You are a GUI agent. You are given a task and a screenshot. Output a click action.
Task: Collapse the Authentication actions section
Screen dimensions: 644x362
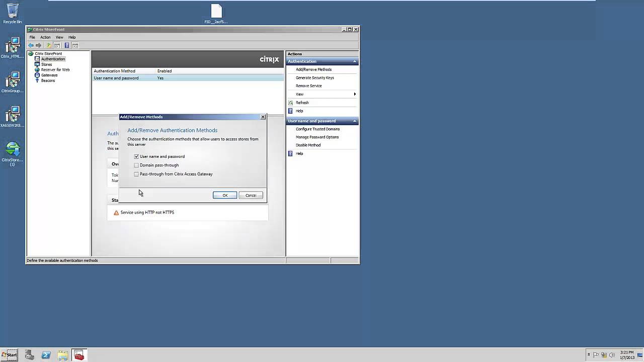pyautogui.click(x=355, y=61)
